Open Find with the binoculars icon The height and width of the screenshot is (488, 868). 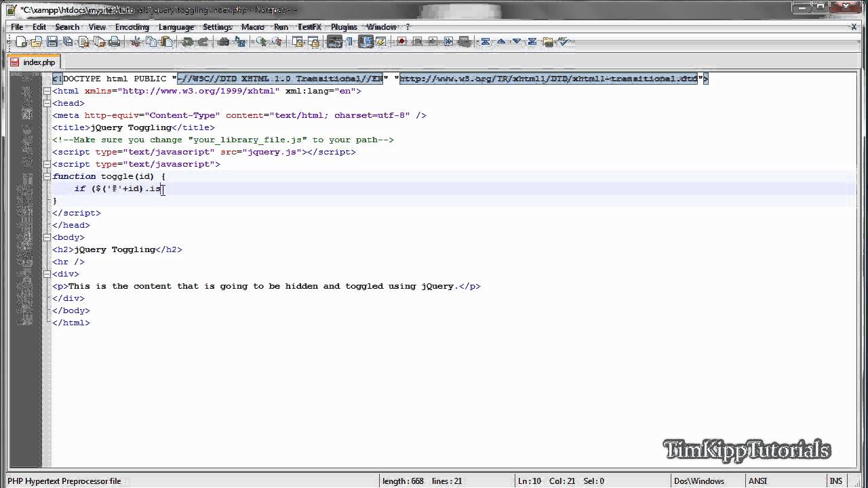tap(223, 42)
